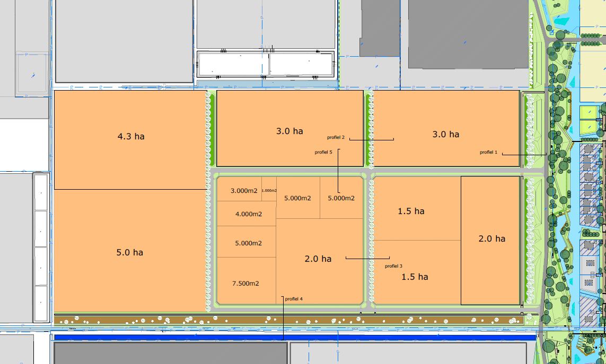This screenshot has height=364, width=606.
Task: Click the 7.500m2 plot label
Action: click(x=245, y=283)
